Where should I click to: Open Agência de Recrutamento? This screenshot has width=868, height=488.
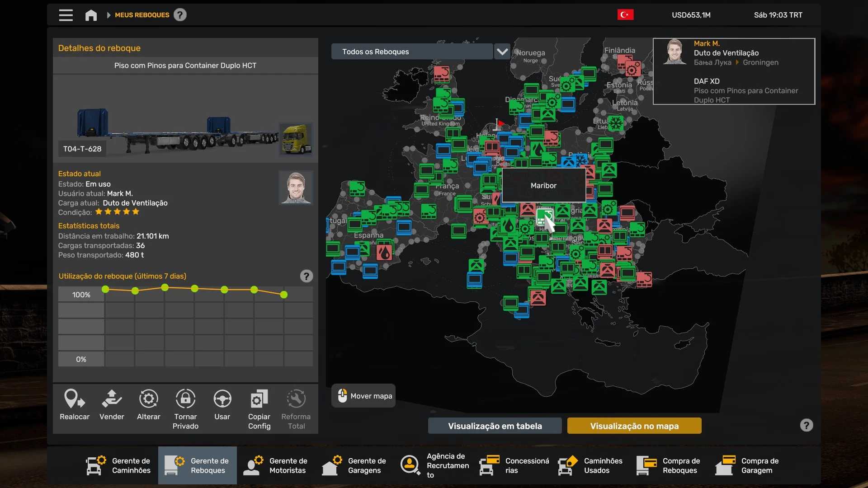point(435,465)
